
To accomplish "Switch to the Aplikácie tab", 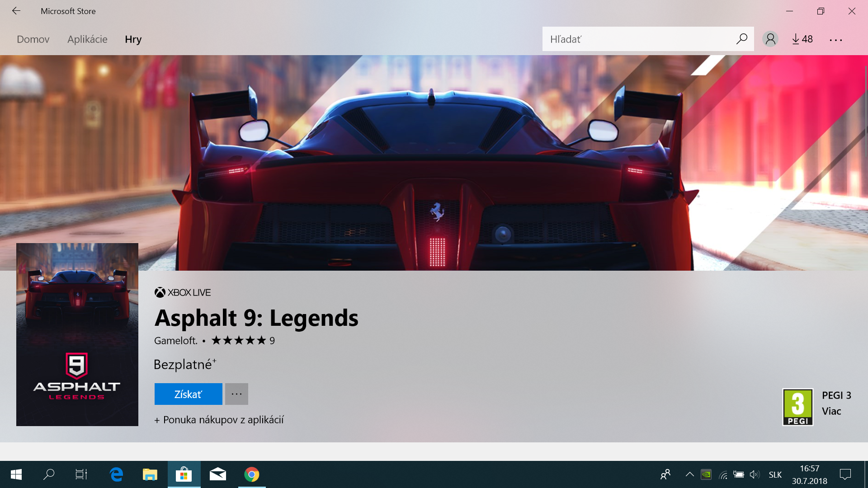I will (x=87, y=39).
